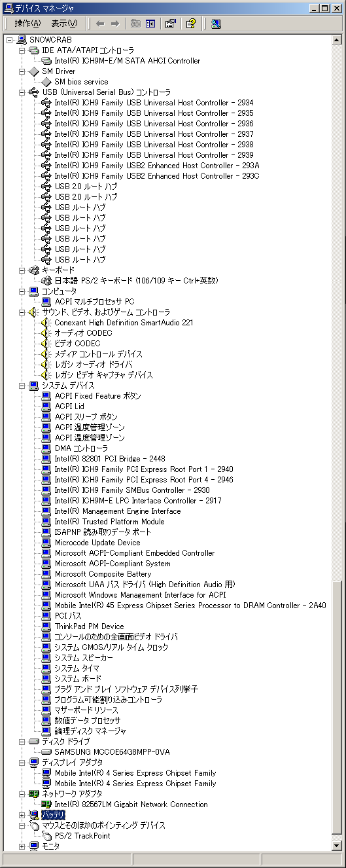The width and height of the screenshot is (346, 868).
Task: Open the 操作(A) menu
Action: tap(27, 24)
